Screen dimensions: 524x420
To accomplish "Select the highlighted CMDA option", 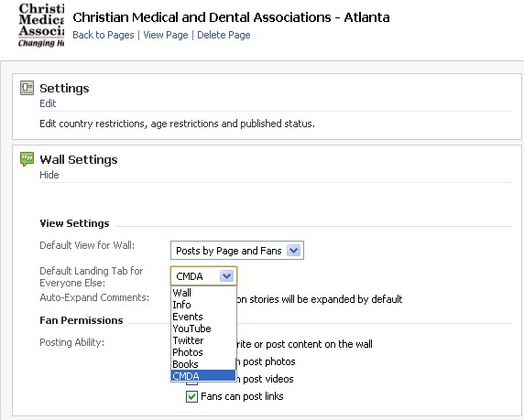I will (x=203, y=376).
